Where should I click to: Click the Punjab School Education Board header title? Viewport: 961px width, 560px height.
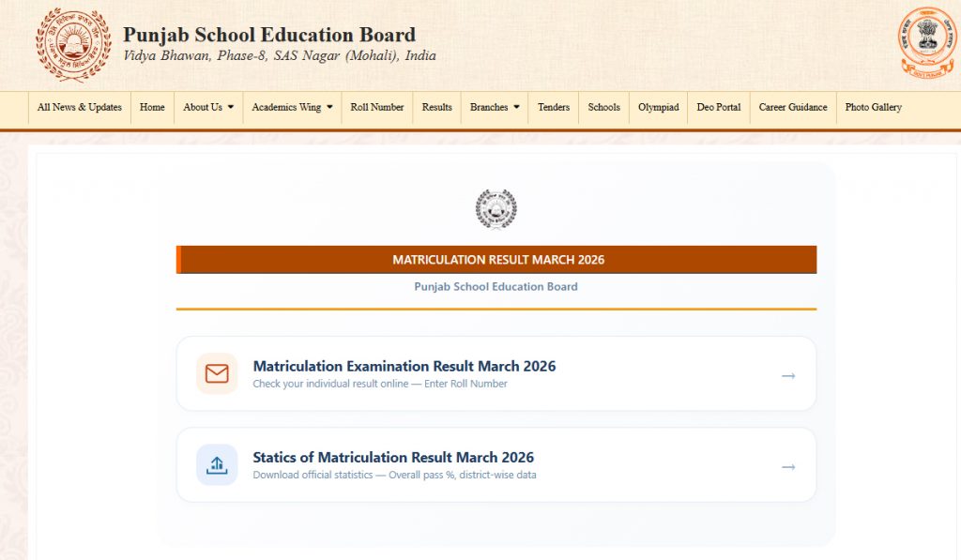point(269,35)
